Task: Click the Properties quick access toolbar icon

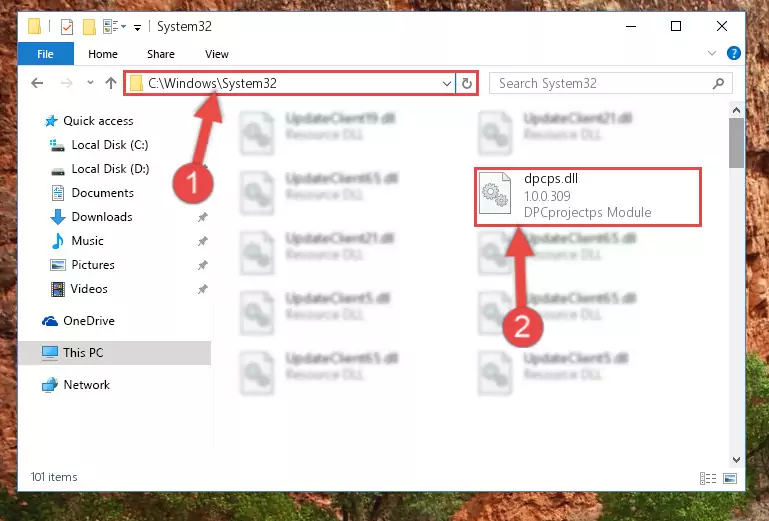Action: (67, 27)
